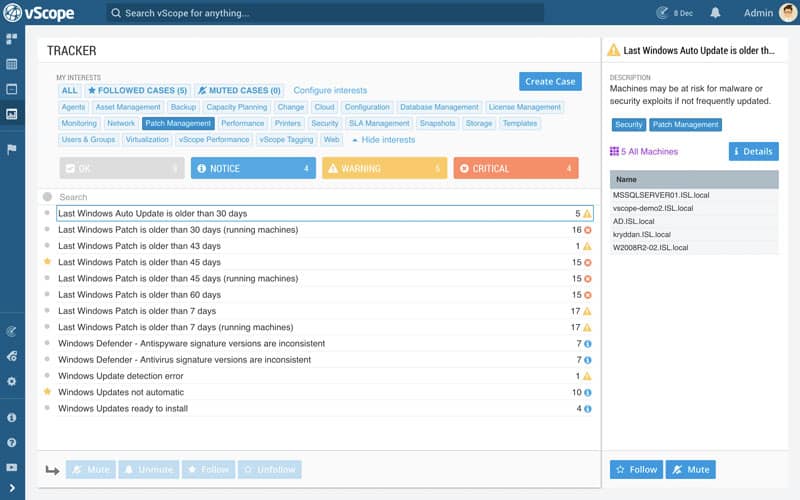800x500 pixels.
Task: Select machine kryddan.ISL.local
Action: tap(694, 234)
